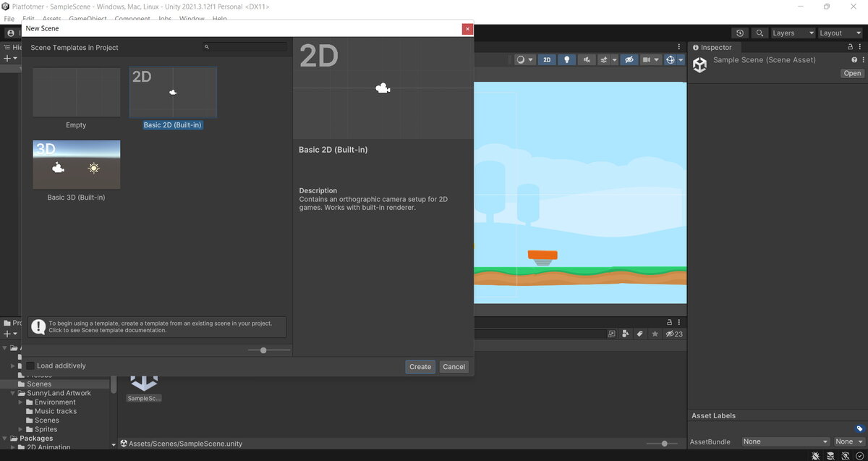Toggle scene lighting lightbulb button
The width and height of the screenshot is (868, 461).
[x=567, y=60]
